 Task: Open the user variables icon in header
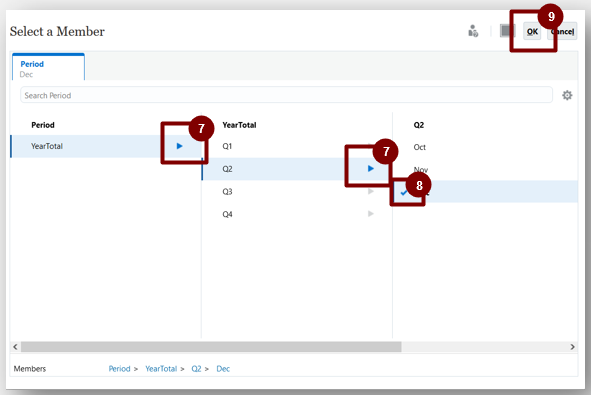click(x=473, y=31)
